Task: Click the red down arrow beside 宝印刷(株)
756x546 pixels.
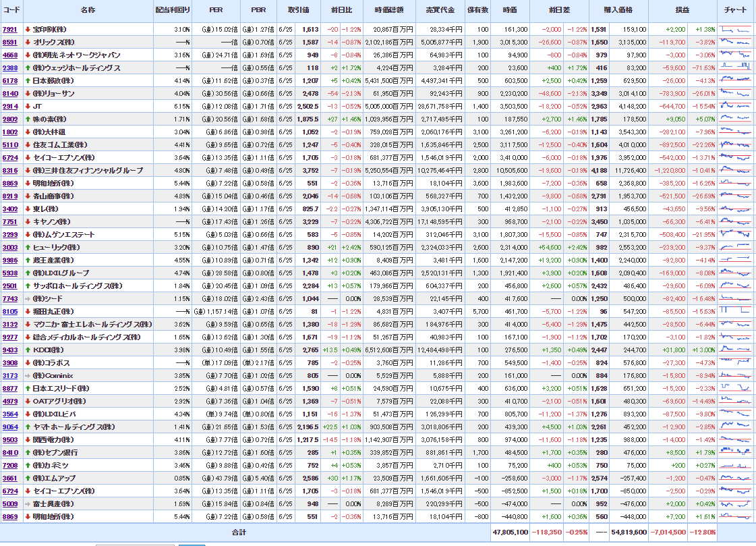Action: point(28,30)
